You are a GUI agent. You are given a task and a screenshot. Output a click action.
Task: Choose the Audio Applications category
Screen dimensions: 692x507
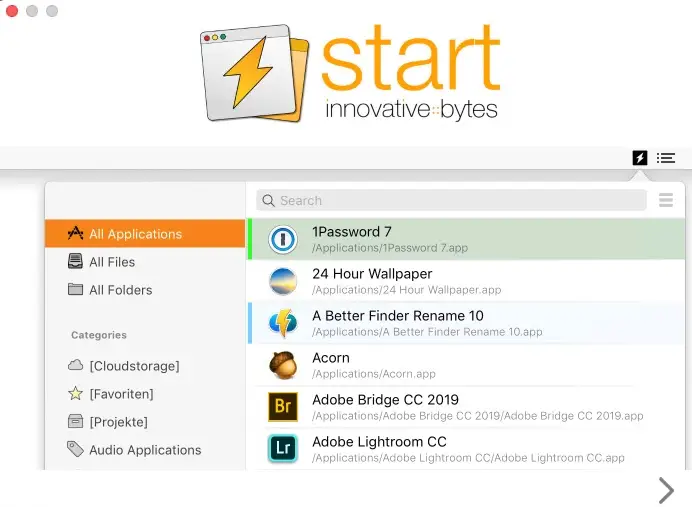pos(144,450)
